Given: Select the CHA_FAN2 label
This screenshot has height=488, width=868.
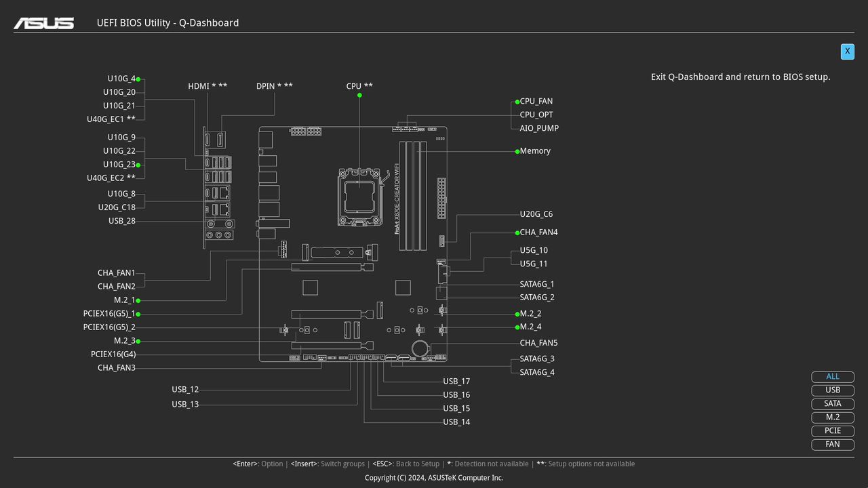Looking at the screenshot, I should [117, 287].
